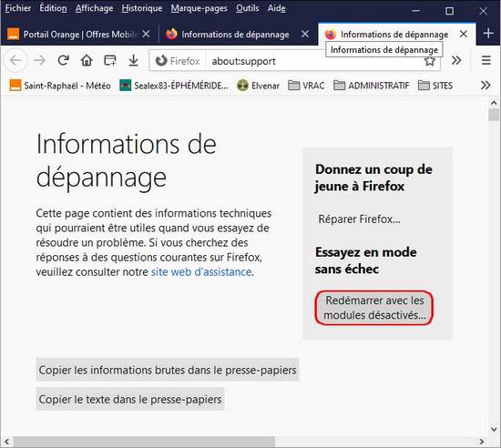Open the Historique menu
Screen dimensions: 501x448
(142, 8)
